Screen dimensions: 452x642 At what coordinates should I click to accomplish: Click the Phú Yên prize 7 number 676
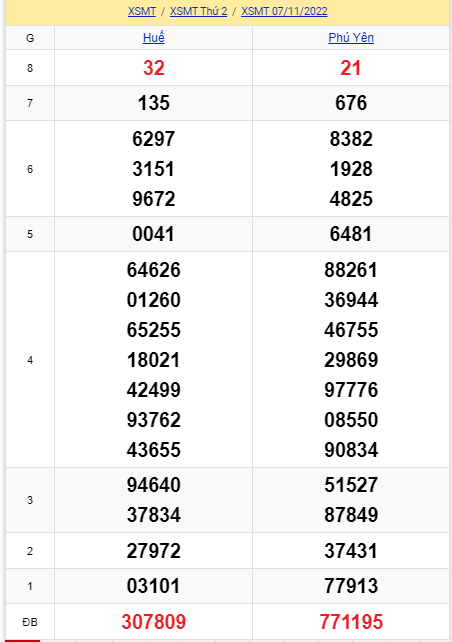(x=351, y=103)
